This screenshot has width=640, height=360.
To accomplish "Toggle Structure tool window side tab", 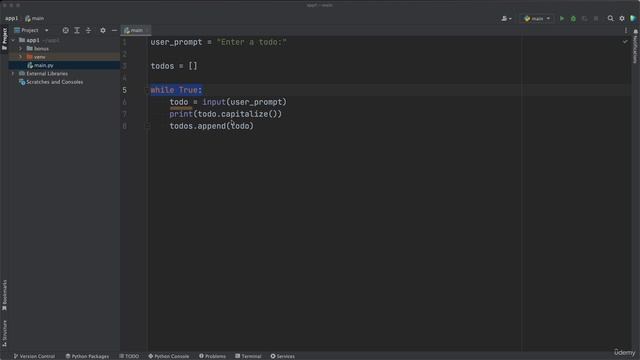I will point(4,333).
